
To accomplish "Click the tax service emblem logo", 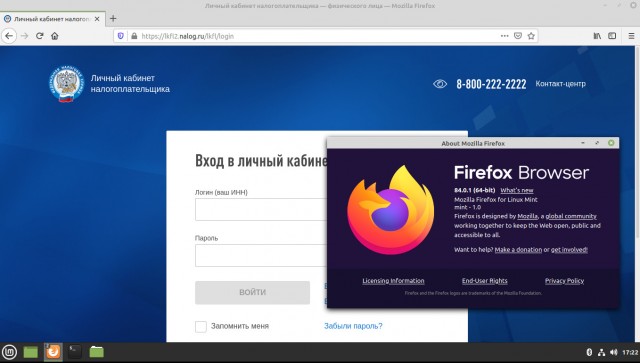I will click(67, 85).
